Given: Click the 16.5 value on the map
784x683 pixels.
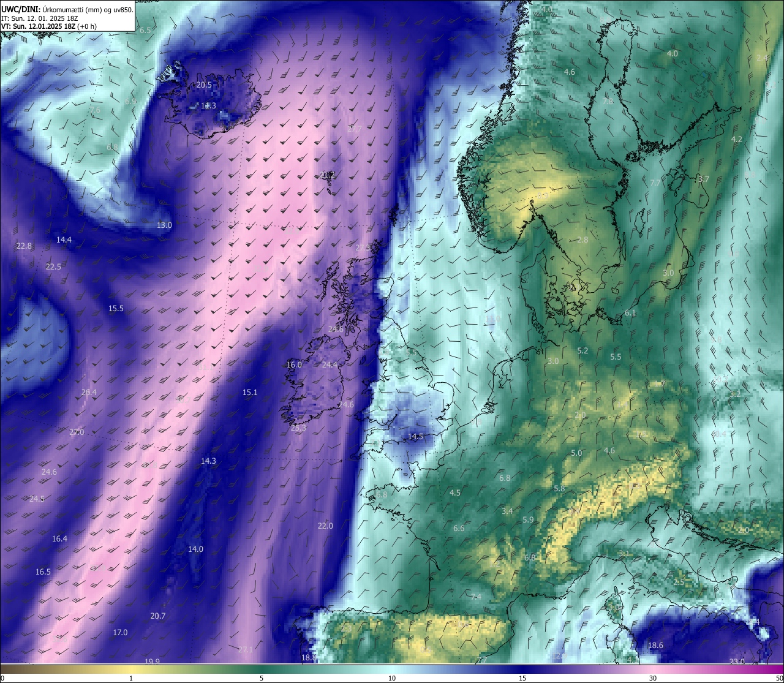Looking at the screenshot, I should 43,572.
